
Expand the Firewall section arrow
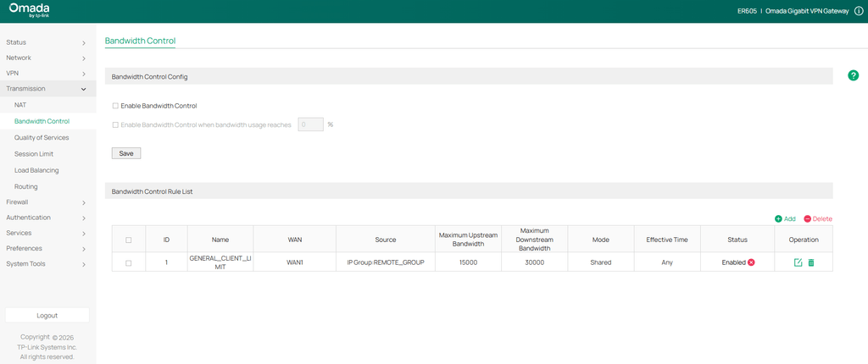84,202
